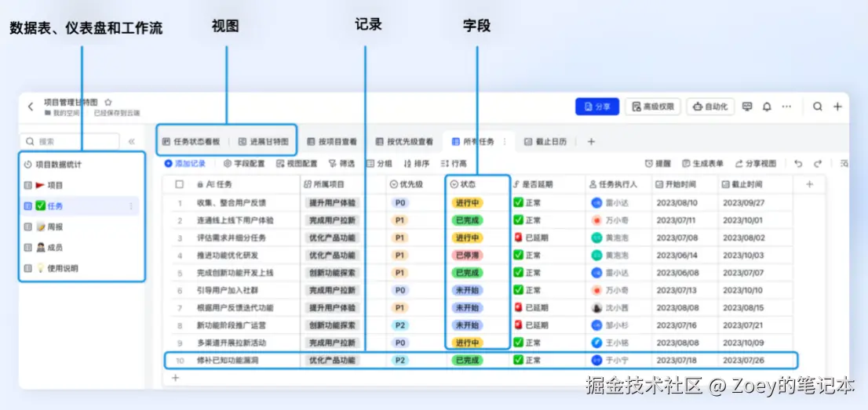Add a new field column with the plus
Image resolution: width=868 pixels, height=410 pixels.
pos(809,184)
